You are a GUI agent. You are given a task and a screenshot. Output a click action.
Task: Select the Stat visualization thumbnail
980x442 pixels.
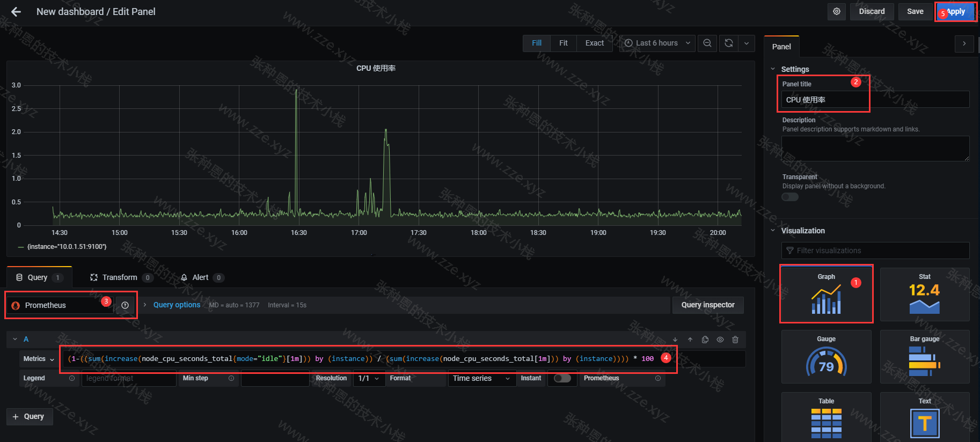(924, 294)
